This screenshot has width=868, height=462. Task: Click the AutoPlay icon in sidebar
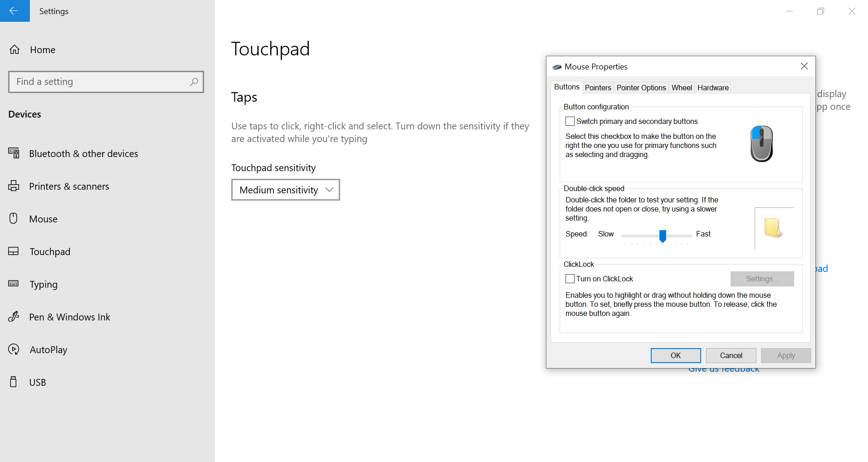pyautogui.click(x=14, y=349)
